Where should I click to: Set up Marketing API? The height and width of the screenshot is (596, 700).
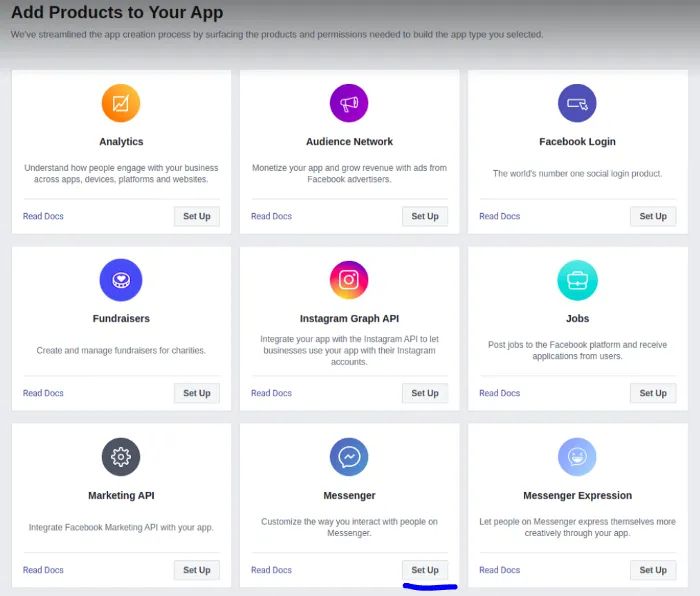[197, 570]
